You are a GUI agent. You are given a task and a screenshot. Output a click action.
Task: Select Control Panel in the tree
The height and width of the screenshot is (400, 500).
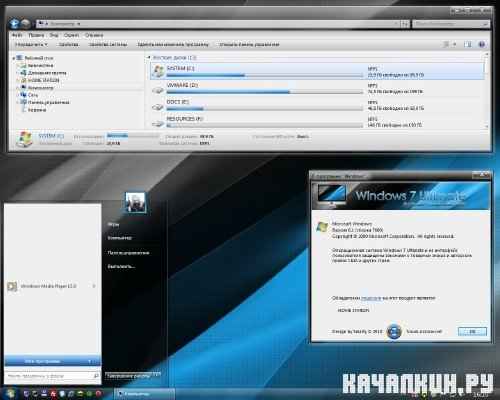click(48, 102)
